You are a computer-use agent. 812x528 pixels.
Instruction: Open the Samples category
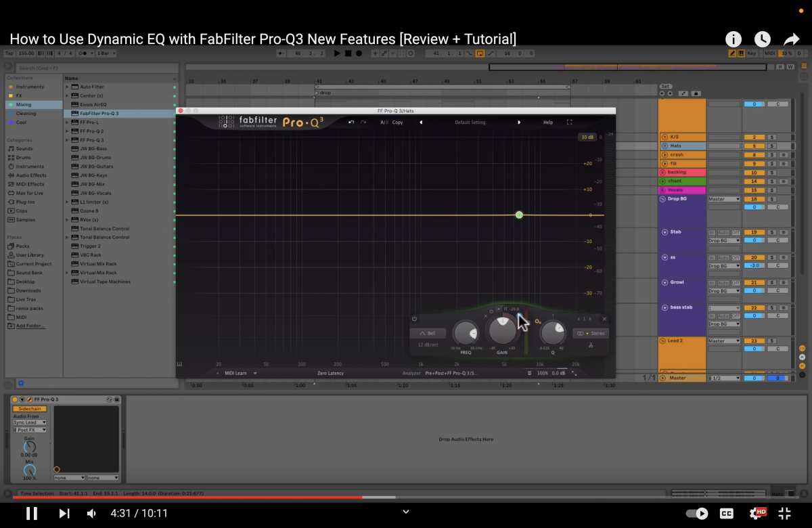[25, 219]
